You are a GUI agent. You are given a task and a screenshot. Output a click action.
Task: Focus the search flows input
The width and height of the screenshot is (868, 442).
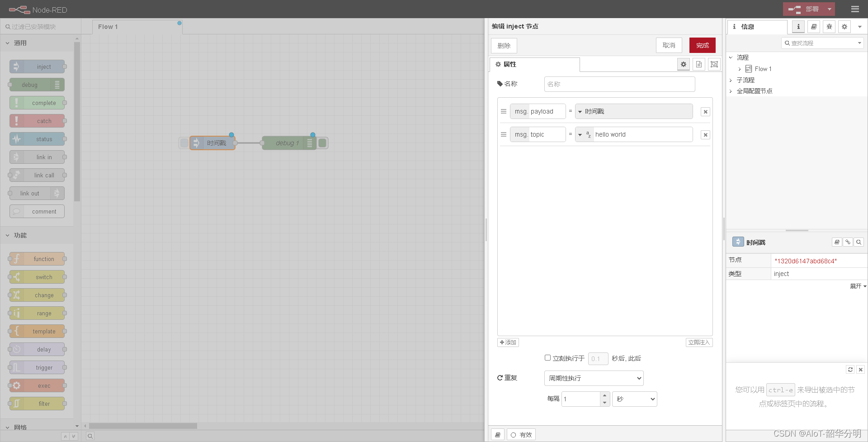pos(822,43)
